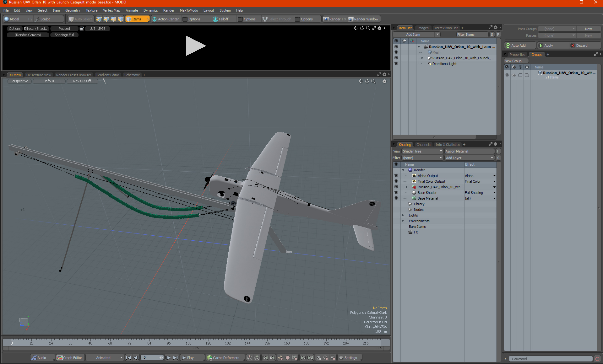Switch to the Channels tab
Image resolution: width=603 pixels, height=364 pixels.
423,145
